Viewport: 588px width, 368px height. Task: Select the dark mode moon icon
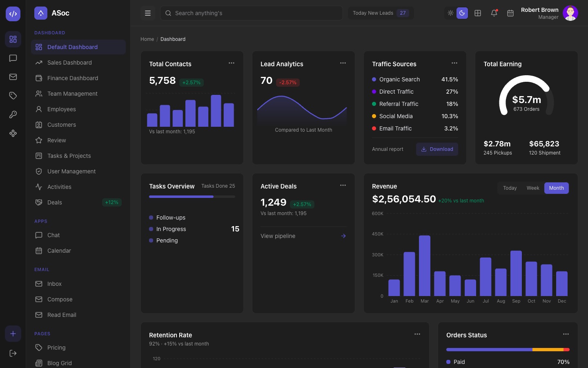point(462,13)
